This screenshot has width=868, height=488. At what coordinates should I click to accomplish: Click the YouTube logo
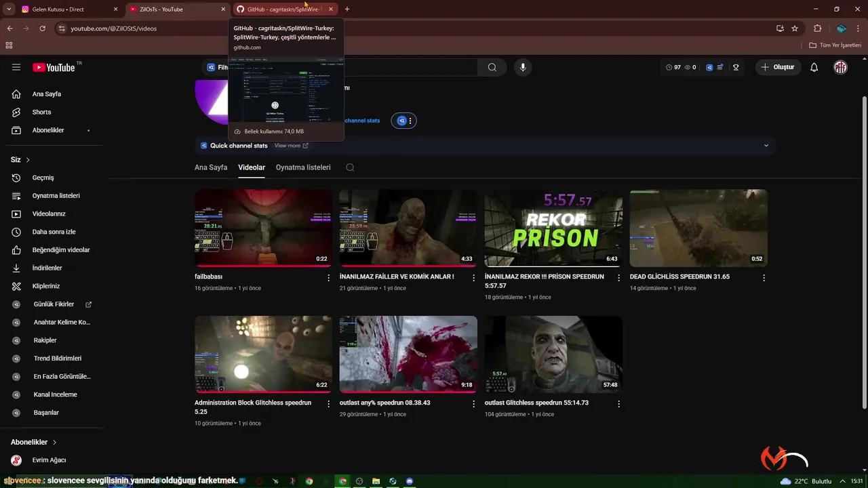(54, 67)
